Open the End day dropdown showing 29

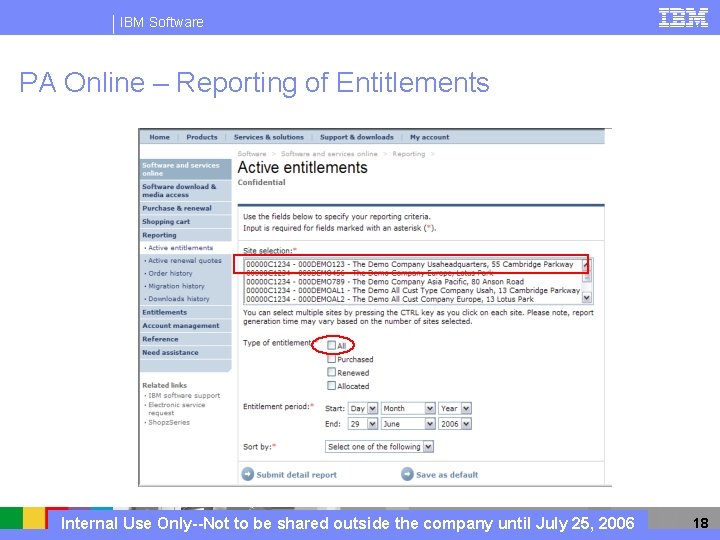click(363, 424)
